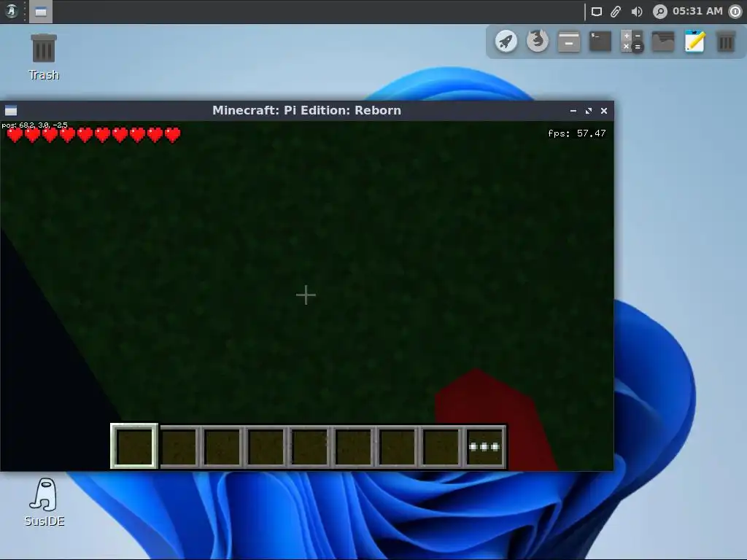Open the archive manager dock icon
Image resolution: width=747 pixels, height=560 pixels.
click(x=569, y=42)
